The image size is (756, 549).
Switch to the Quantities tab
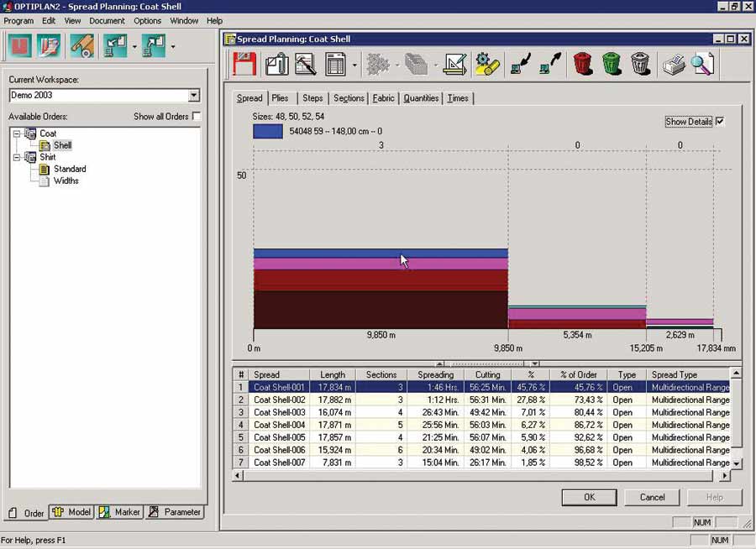[421, 98]
